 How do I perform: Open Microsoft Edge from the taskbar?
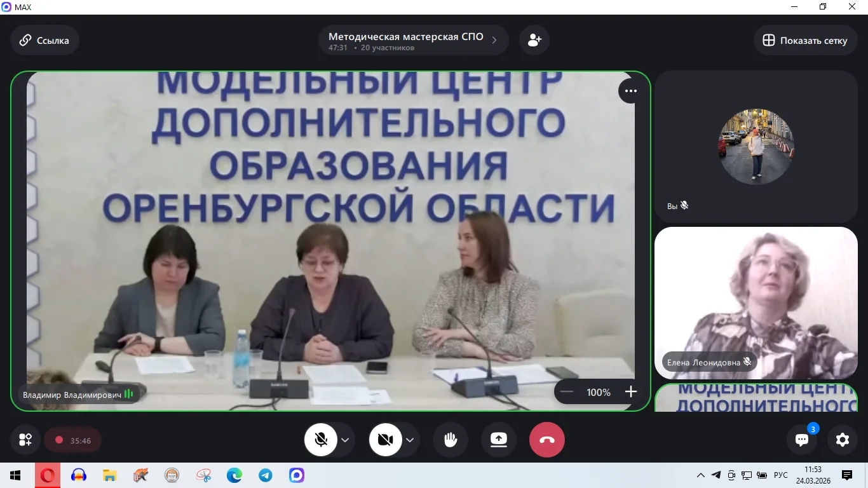pyautogui.click(x=234, y=475)
